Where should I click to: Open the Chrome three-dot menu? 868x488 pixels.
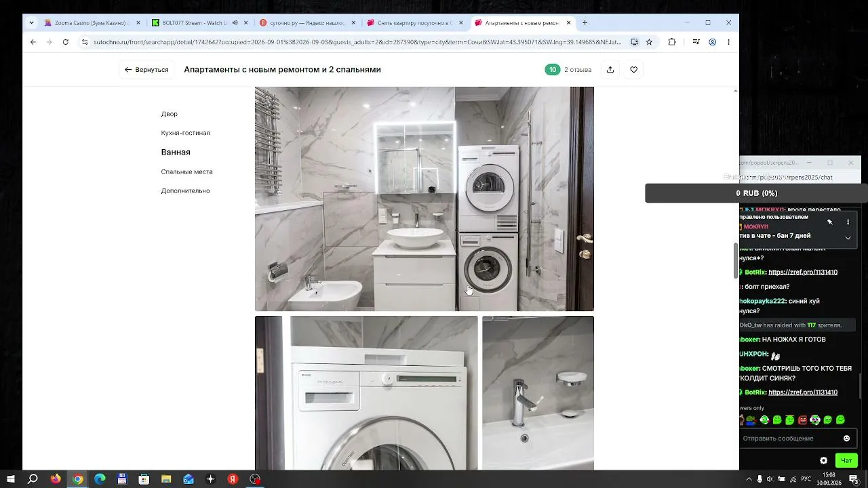click(729, 42)
